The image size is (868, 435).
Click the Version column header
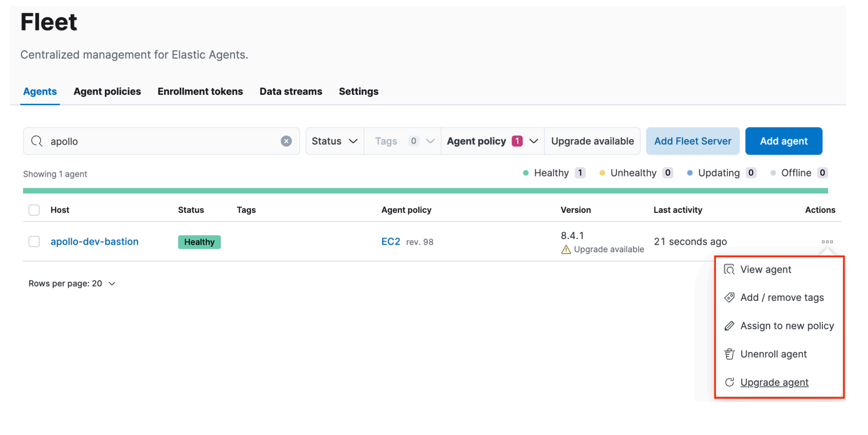tap(576, 210)
